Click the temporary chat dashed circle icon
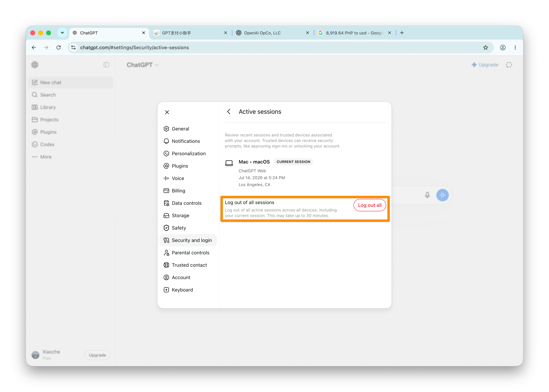Image resolution: width=549 pixels, height=392 pixels. click(509, 65)
